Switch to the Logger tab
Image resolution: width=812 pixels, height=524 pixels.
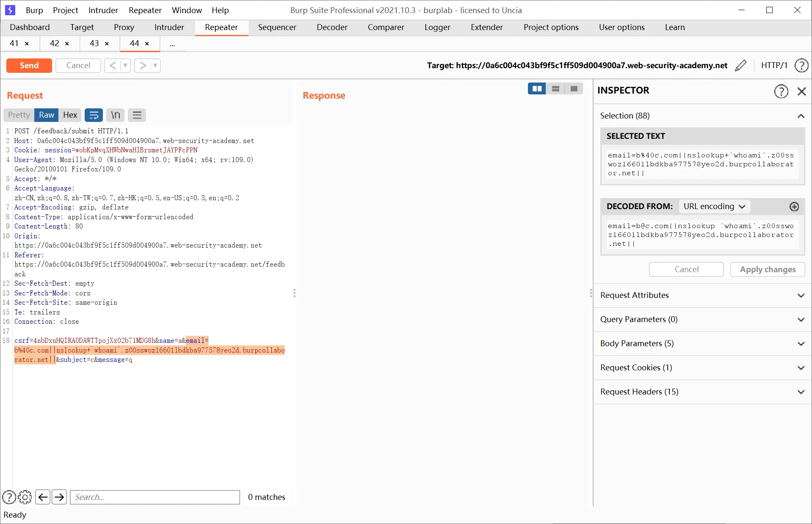pyautogui.click(x=437, y=28)
